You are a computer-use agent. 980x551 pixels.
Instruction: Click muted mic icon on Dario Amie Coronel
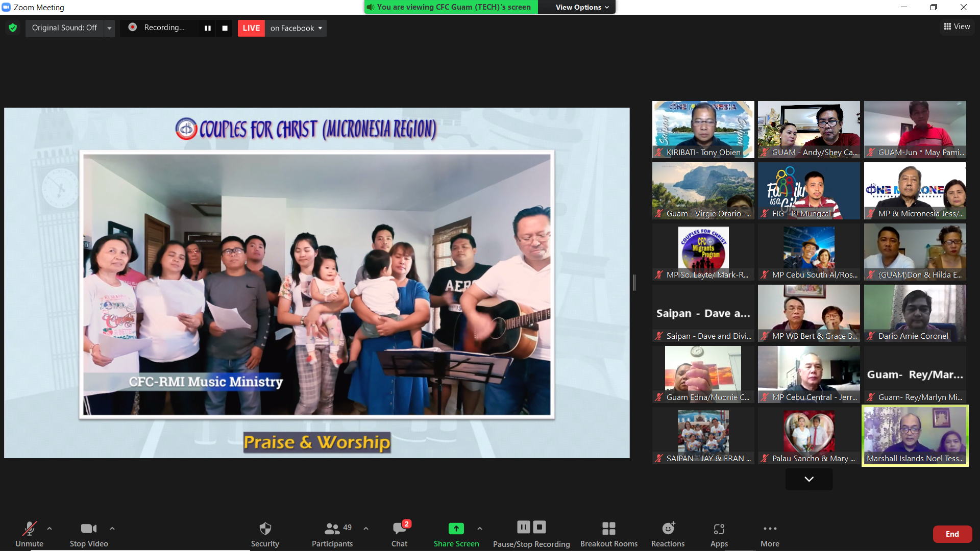coord(871,336)
